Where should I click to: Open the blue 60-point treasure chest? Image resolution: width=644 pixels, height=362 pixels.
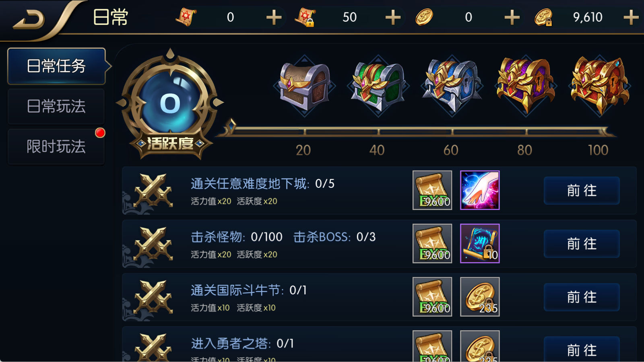tap(452, 86)
